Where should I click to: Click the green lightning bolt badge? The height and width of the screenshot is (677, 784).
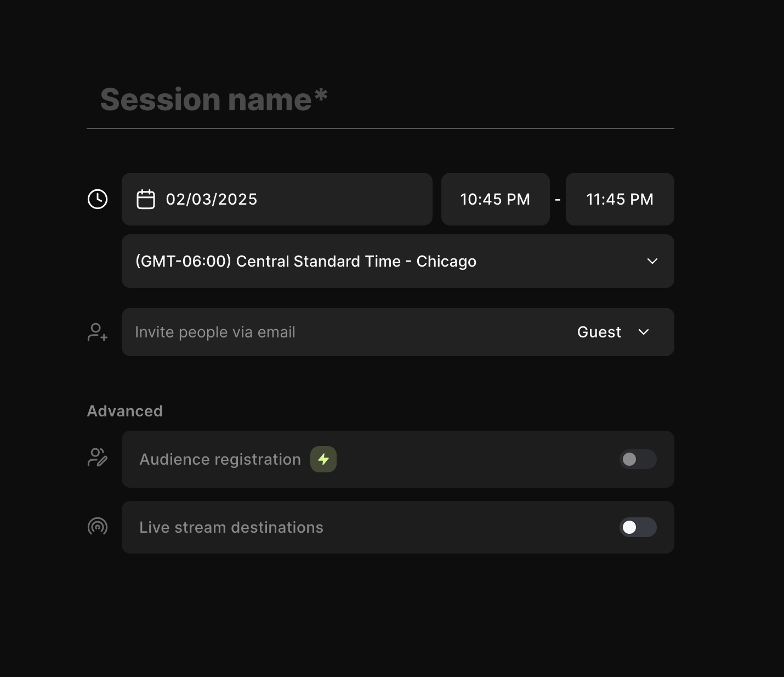tap(323, 459)
